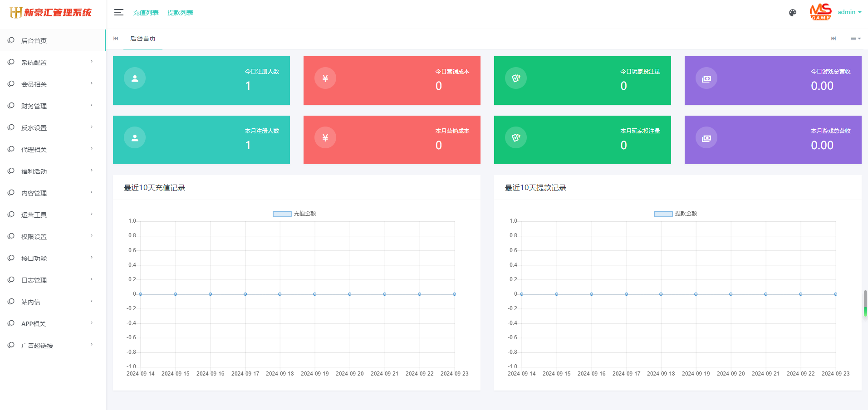Switch to the 后台首页 tab

pyautogui.click(x=142, y=39)
